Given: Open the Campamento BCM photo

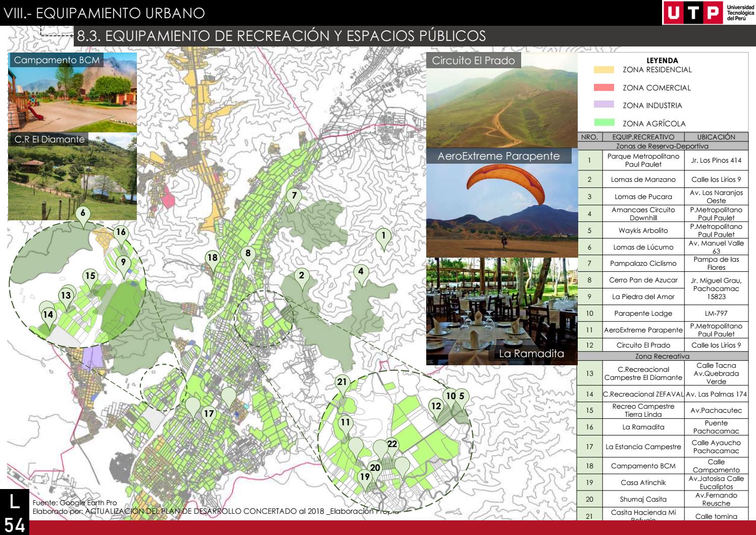Looking at the screenshot, I should [x=72, y=94].
